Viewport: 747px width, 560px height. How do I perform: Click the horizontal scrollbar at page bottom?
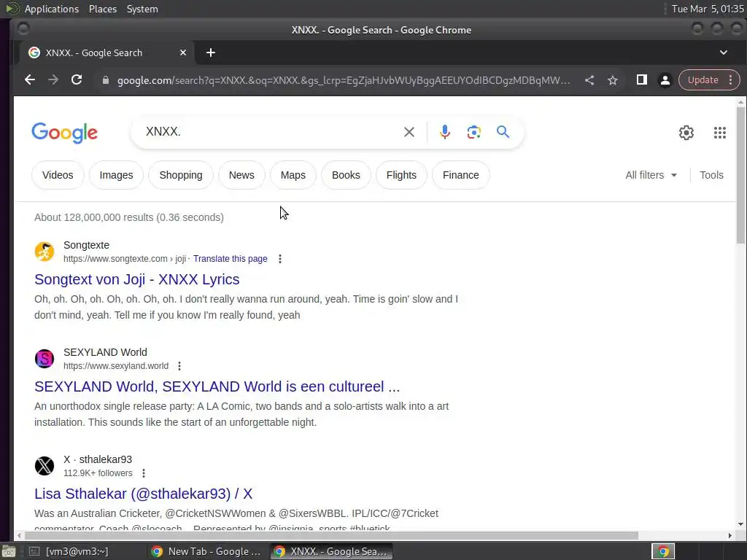click(x=331, y=536)
